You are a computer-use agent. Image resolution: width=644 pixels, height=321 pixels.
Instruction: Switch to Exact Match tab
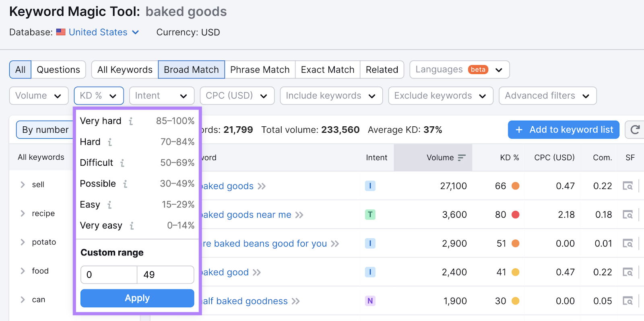coord(328,70)
